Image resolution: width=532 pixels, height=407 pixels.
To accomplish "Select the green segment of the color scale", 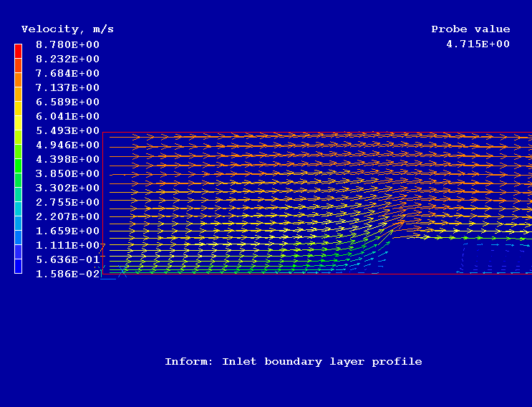I will (18, 165).
